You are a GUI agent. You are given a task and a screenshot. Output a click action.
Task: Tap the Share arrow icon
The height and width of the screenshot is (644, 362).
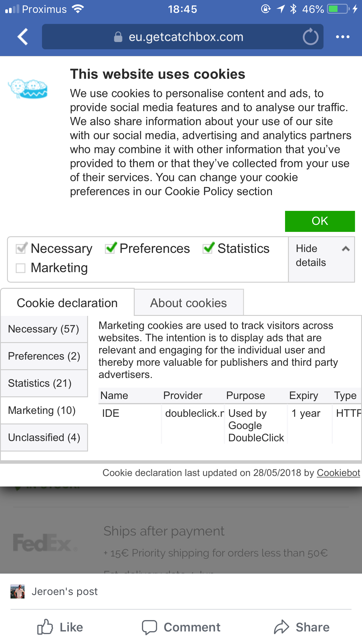click(281, 627)
